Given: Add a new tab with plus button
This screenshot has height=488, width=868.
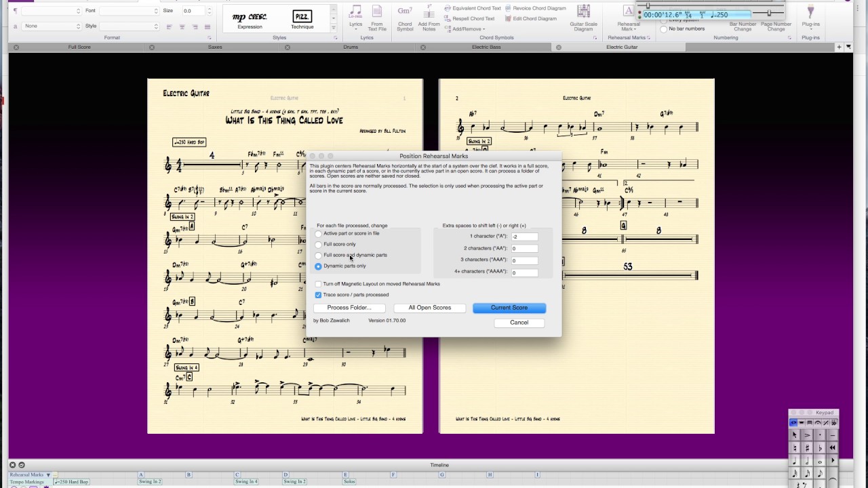Looking at the screenshot, I should pos(839,47).
